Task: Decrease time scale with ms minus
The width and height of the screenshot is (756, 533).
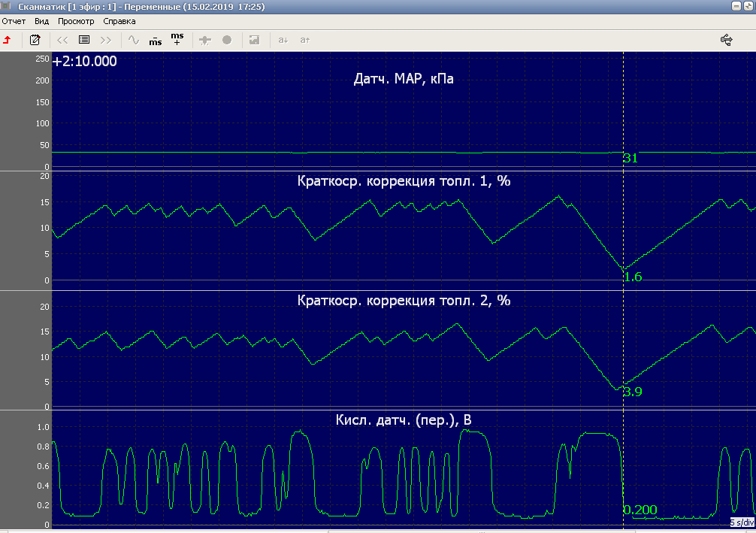Action: tap(155, 40)
